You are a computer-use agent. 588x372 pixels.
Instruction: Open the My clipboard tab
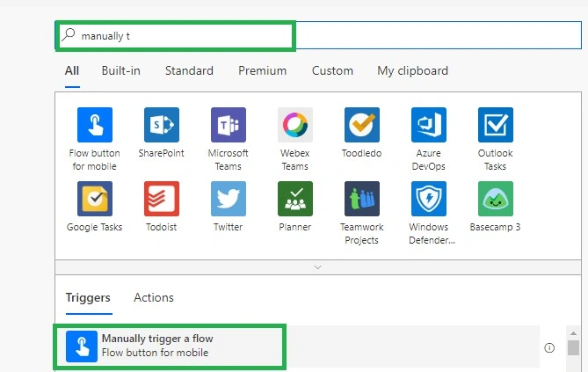[x=412, y=70]
